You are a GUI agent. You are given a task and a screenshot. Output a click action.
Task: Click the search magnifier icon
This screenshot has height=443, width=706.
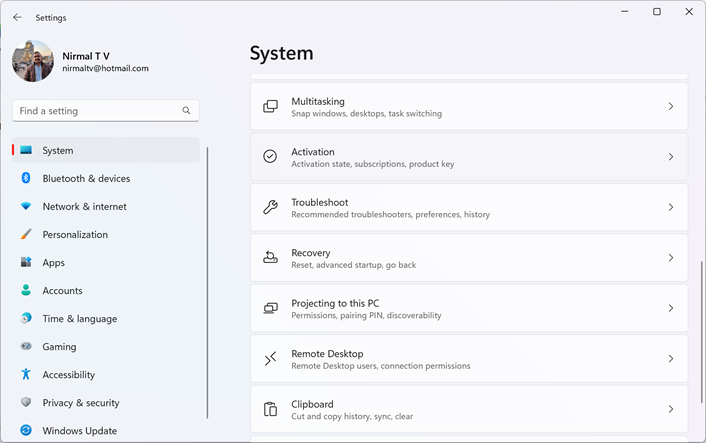click(186, 110)
